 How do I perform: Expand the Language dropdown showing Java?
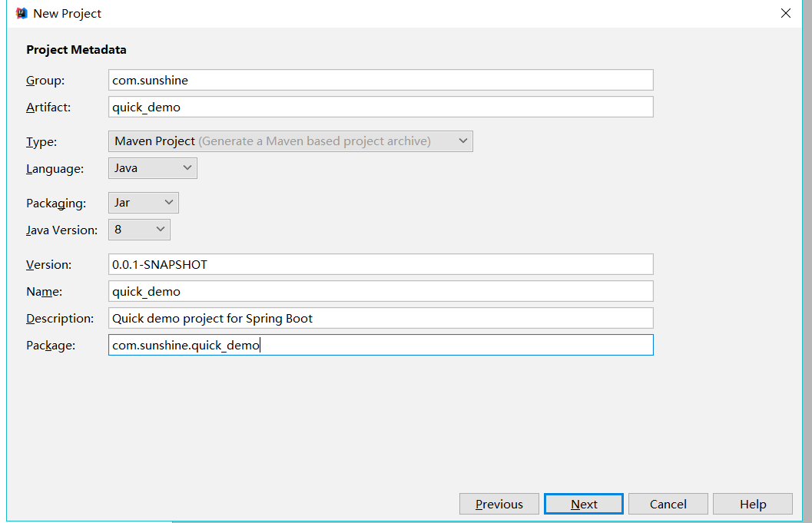(153, 168)
